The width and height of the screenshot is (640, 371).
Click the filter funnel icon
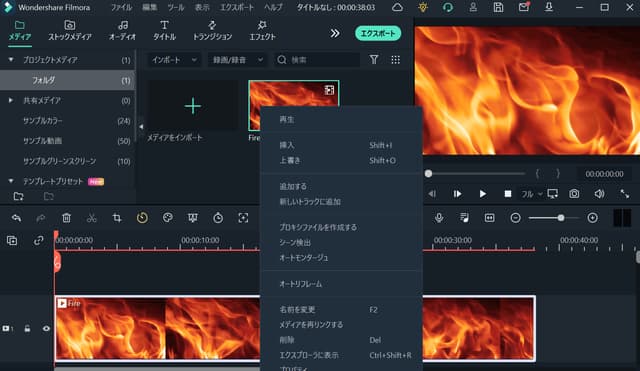point(374,60)
